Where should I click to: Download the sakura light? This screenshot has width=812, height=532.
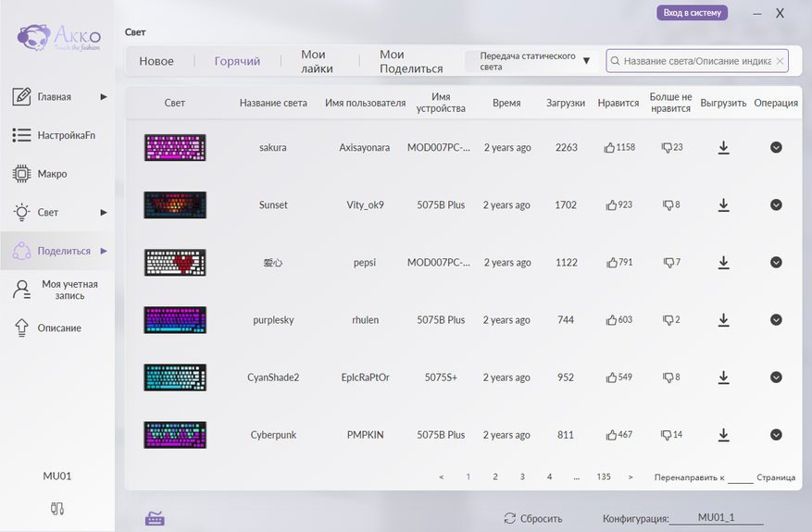[723, 147]
